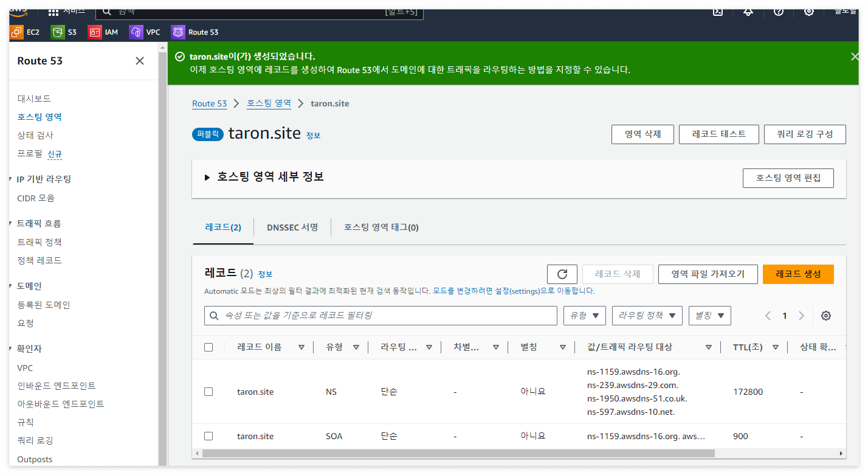
Task: Open 쿼리 로깅 in the sidebar
Action: [x=35, y=440]
